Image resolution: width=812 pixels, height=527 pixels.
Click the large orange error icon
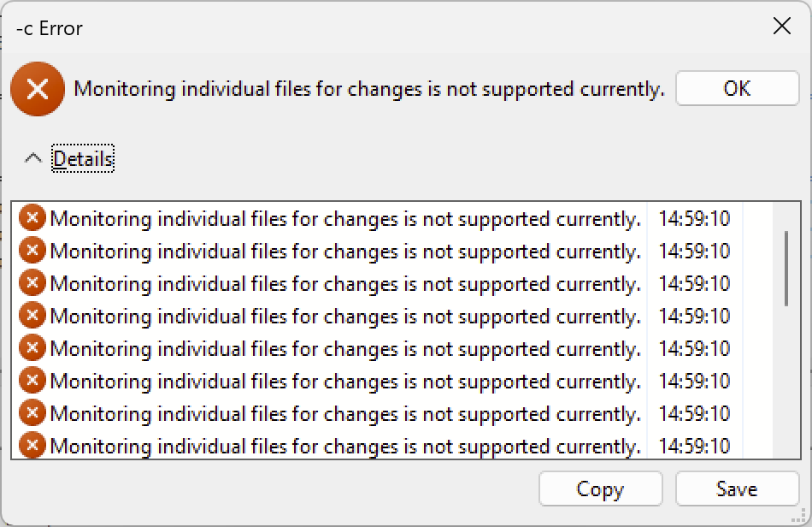[x=38, y=88]
